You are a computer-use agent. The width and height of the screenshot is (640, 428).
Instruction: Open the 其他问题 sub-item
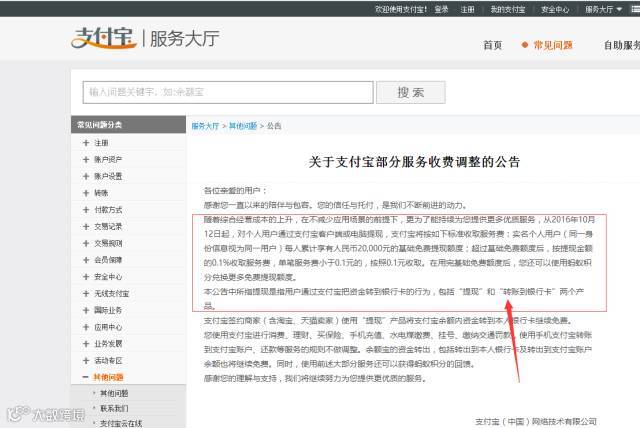click(x=114, y=393)
